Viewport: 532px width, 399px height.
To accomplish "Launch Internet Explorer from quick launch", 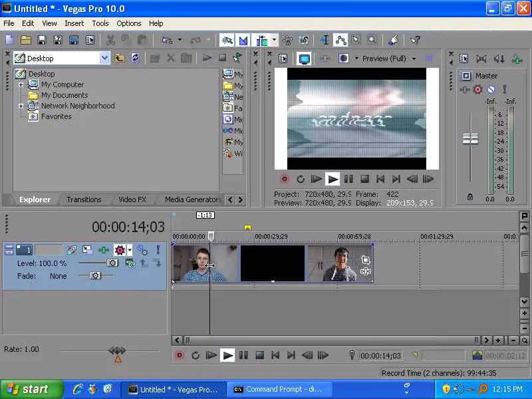I will click(x=77, y=389).
